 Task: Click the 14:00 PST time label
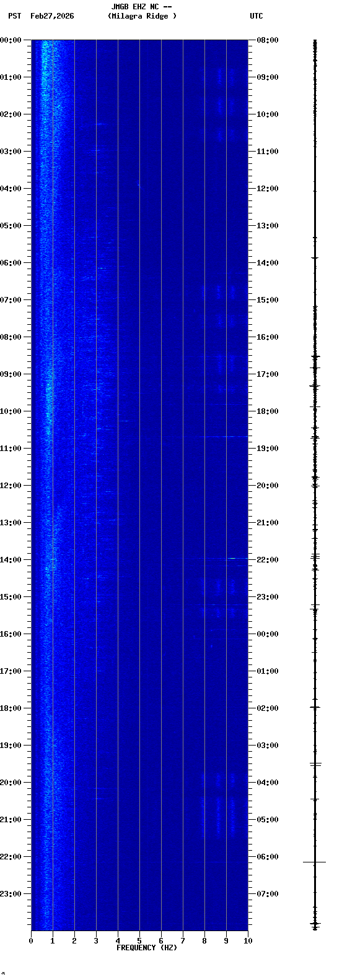click(11, 560)
